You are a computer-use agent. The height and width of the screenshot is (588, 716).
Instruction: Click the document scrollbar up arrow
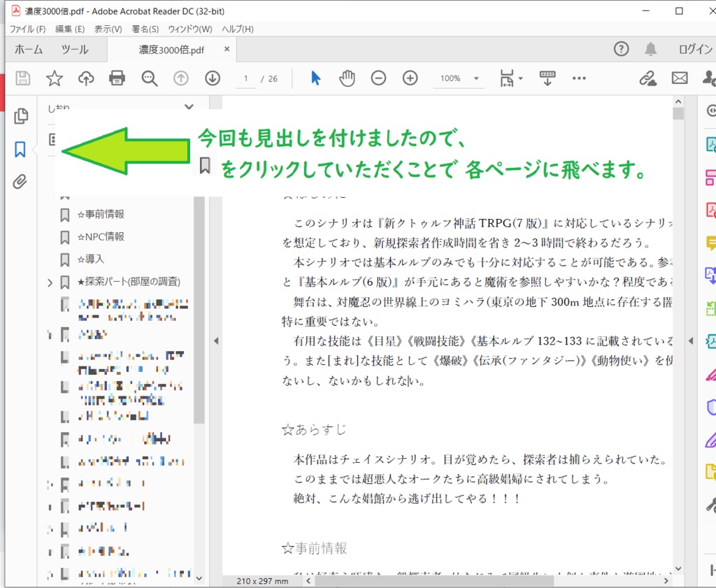[x=678, y=101]
